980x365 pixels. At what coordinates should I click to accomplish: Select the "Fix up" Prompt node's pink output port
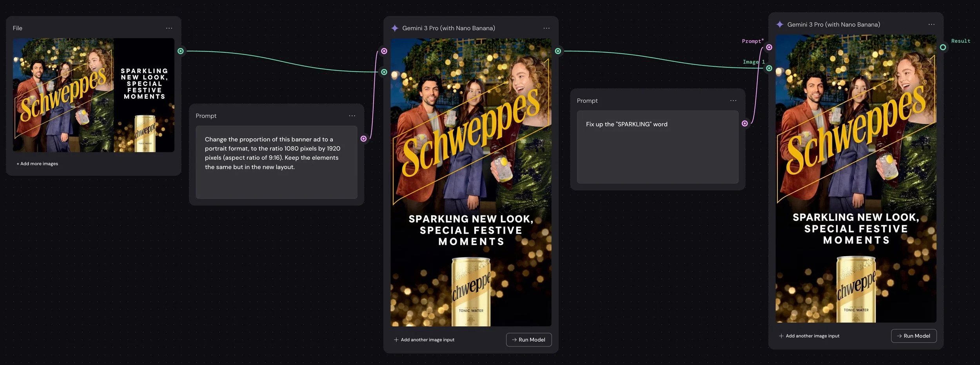click(745, 123)
